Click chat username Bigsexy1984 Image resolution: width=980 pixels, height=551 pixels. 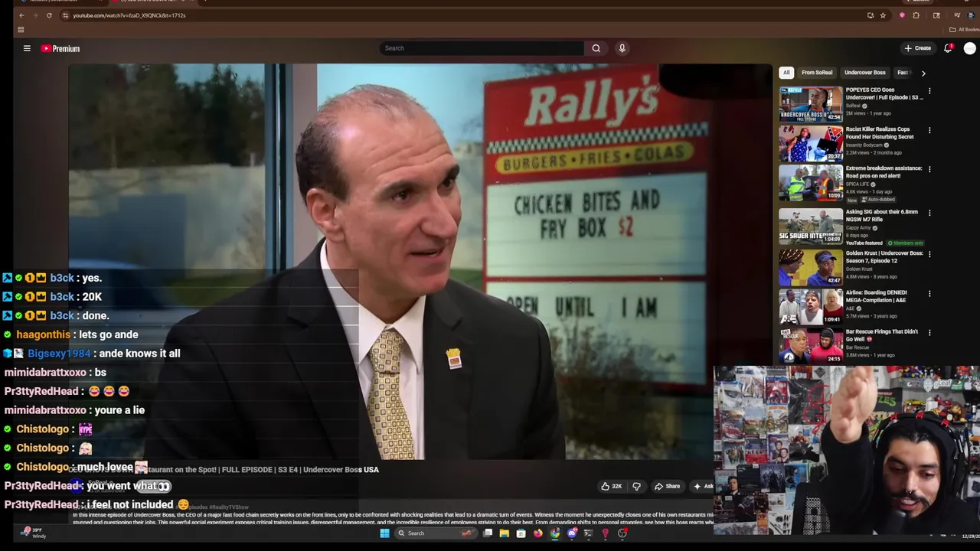[x=59, y=354]
